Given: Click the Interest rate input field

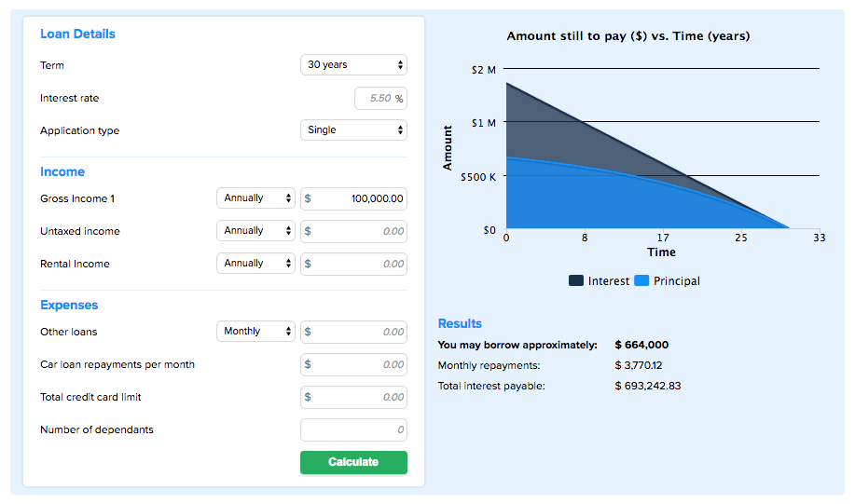Looking at the screenshot, I should pos(375,99).
